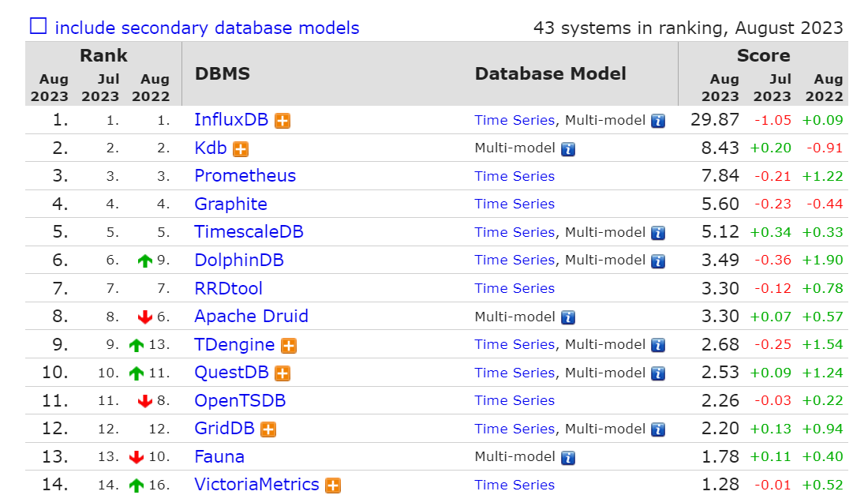The width and height of the screenshot is (868, 495).
Task: Open the Prometheus link
Action: pyautogui.click(x=245, y=175)
